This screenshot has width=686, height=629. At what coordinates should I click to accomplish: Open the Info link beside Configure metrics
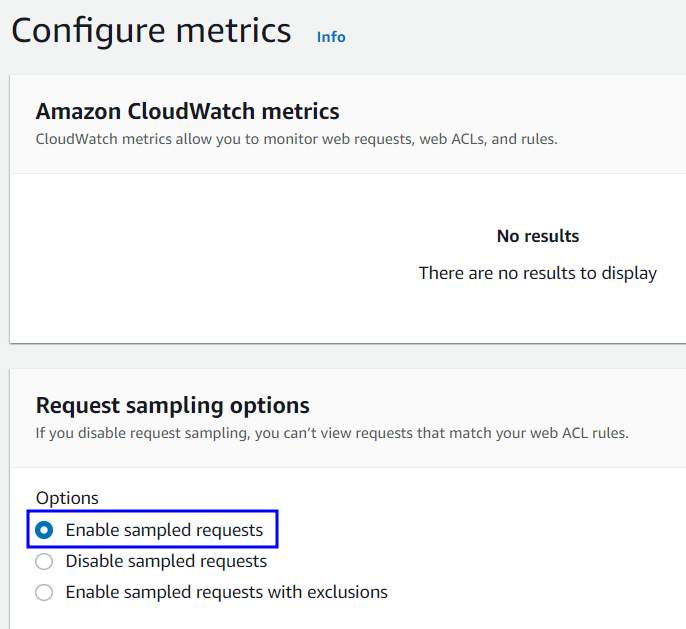331,37
